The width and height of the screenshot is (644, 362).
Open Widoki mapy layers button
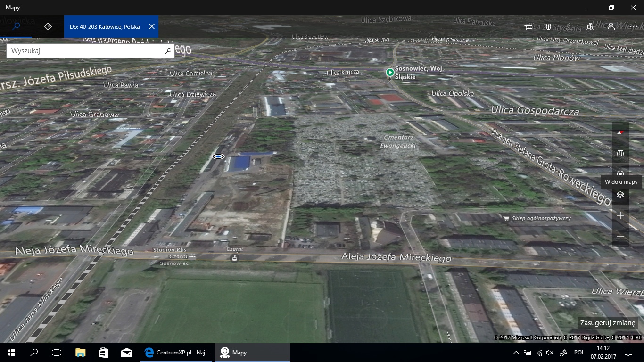pos(620,195)
